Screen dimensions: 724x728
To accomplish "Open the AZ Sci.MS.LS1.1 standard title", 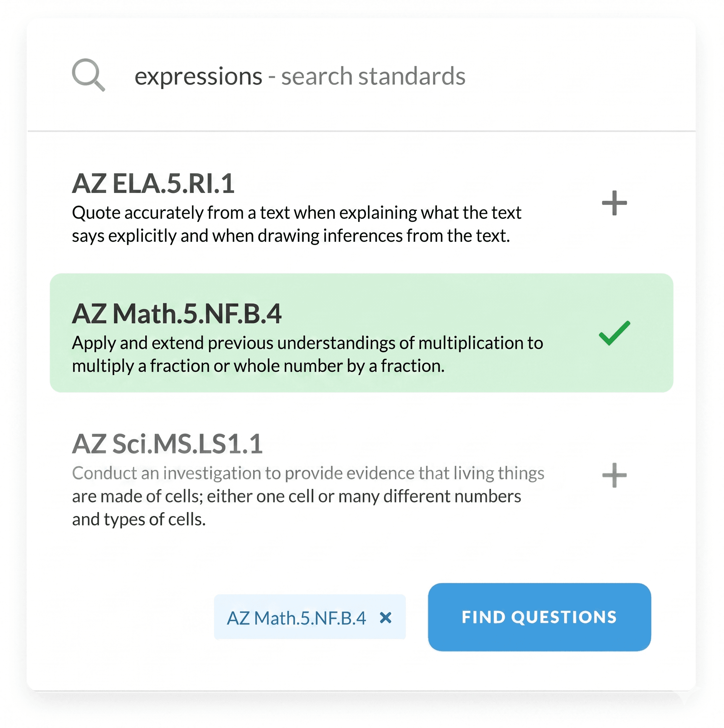I will click(x=167, y=444).
